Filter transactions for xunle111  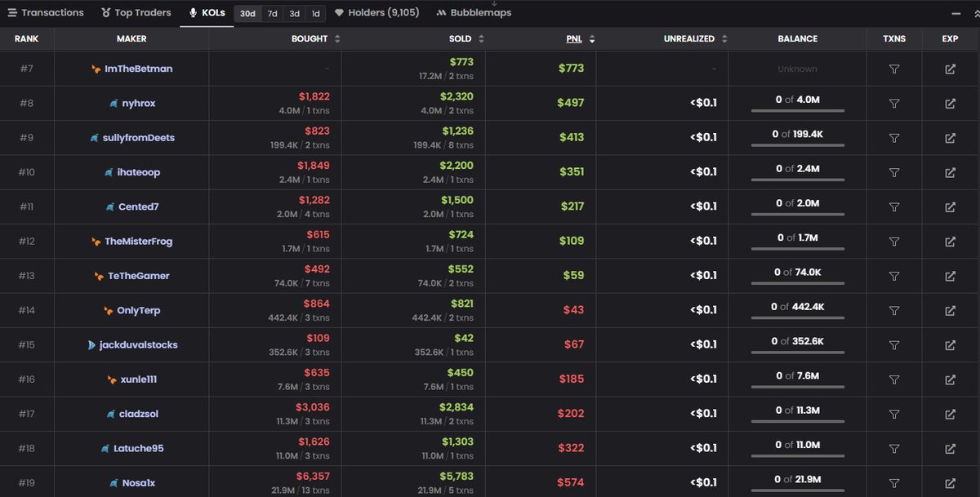pos(894,379)
